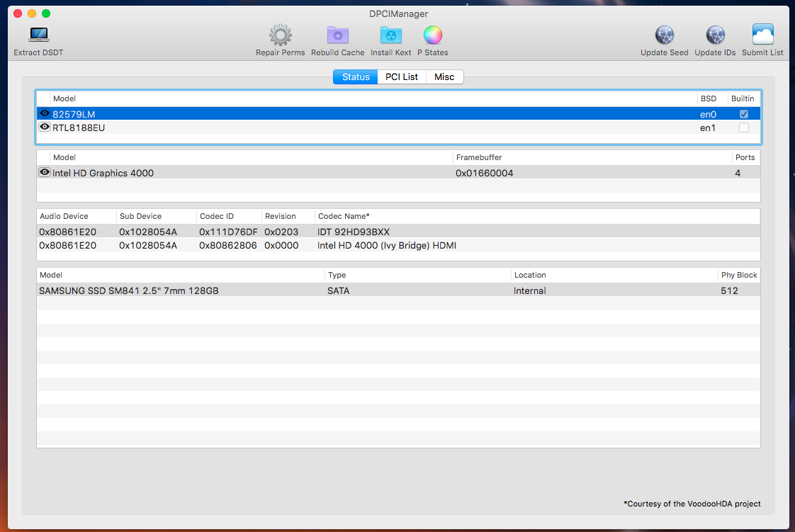Open P States color wheel tool

(x=432, y=35)
